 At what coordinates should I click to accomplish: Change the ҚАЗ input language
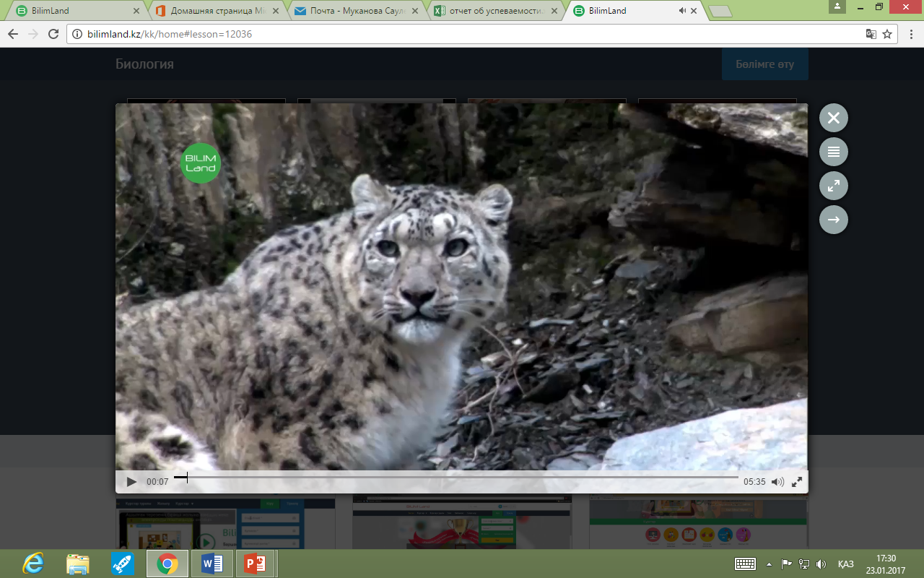tap(845, 564)
